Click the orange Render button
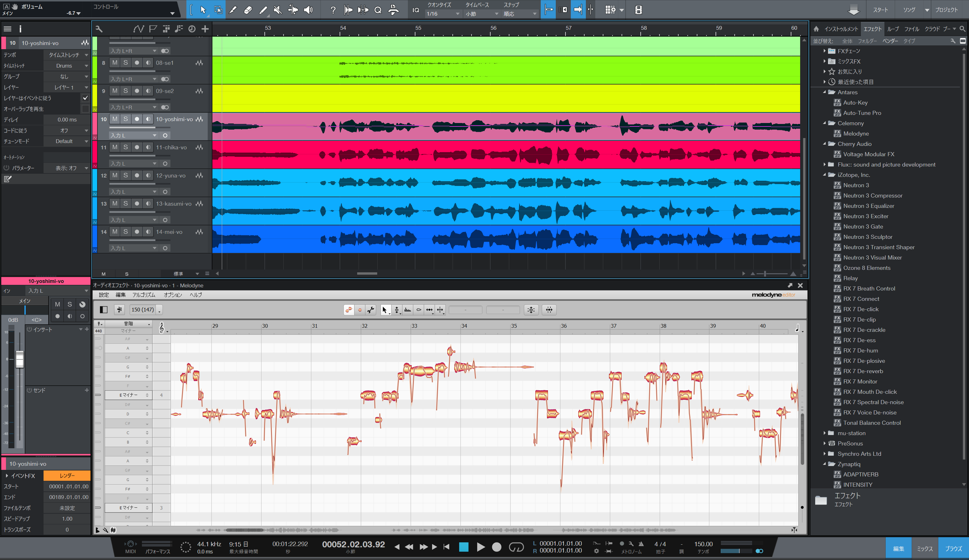The width and height of the screenshot is (969, 560). [x=67, y=475]
